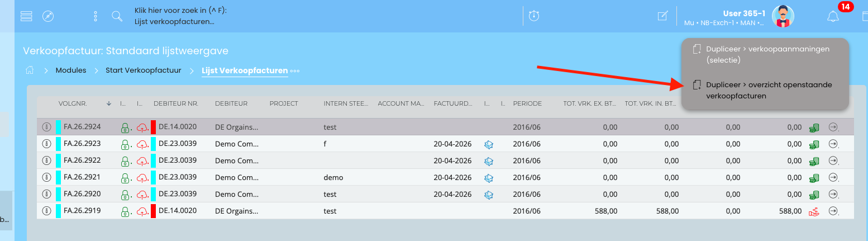Viewport: 868px width, 241px height.
Task: Open the vertical three-dots options menu
Action: coord(95,16)
